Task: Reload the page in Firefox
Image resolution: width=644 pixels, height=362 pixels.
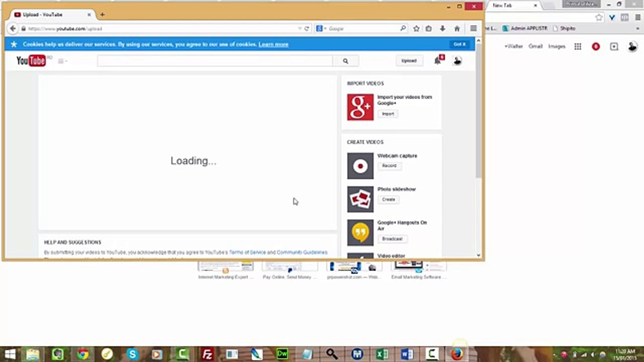Action: tap(307, 29)
